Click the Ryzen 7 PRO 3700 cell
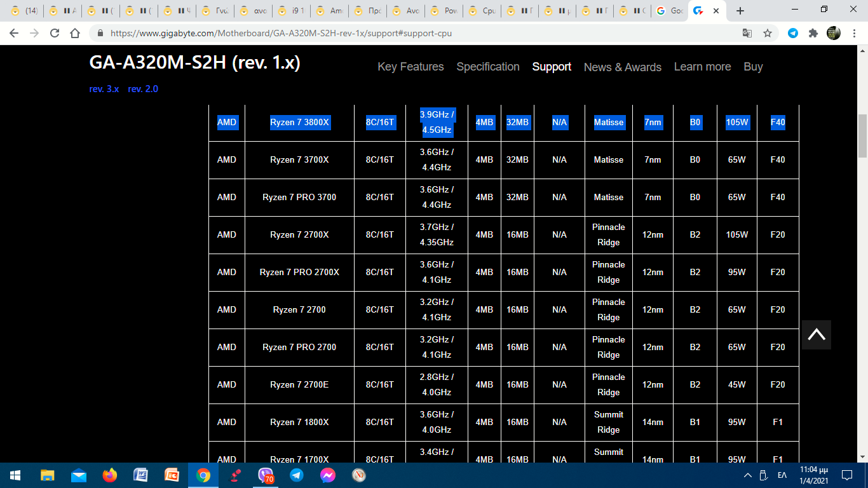Screen dimensions: 868x488 pyautogui.click(x=299, y=197)
